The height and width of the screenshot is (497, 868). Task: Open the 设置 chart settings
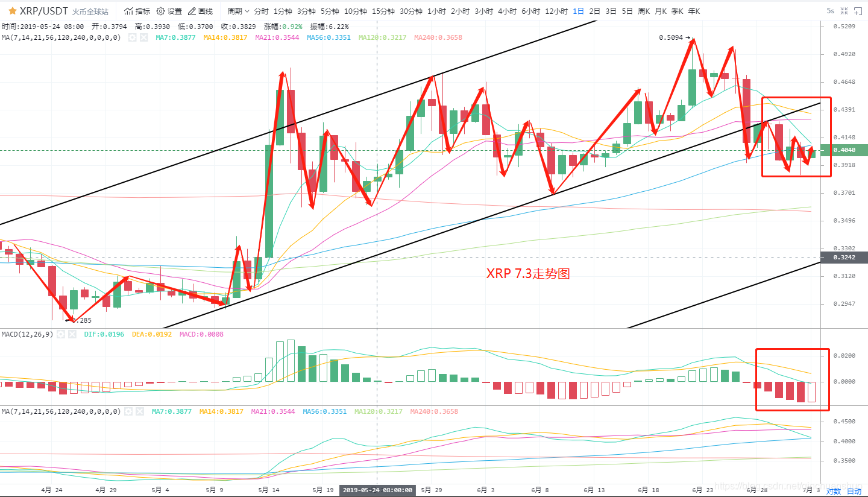click(x=169, y=11)
